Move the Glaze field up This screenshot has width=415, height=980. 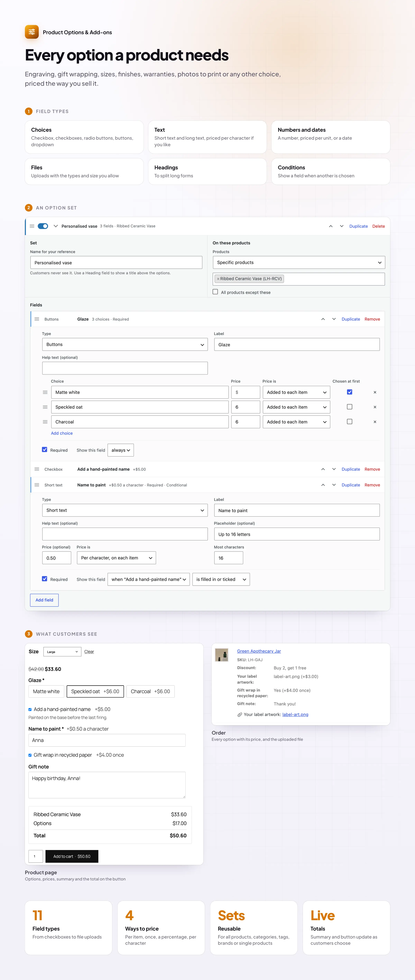coord(323,319)
